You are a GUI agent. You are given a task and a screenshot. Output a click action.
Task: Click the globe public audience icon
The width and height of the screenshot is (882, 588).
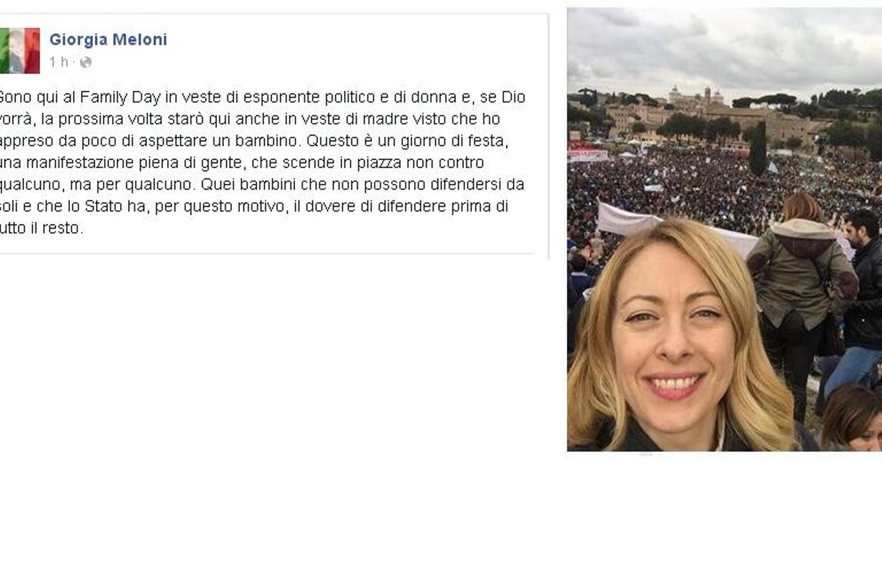click(86, 62)
